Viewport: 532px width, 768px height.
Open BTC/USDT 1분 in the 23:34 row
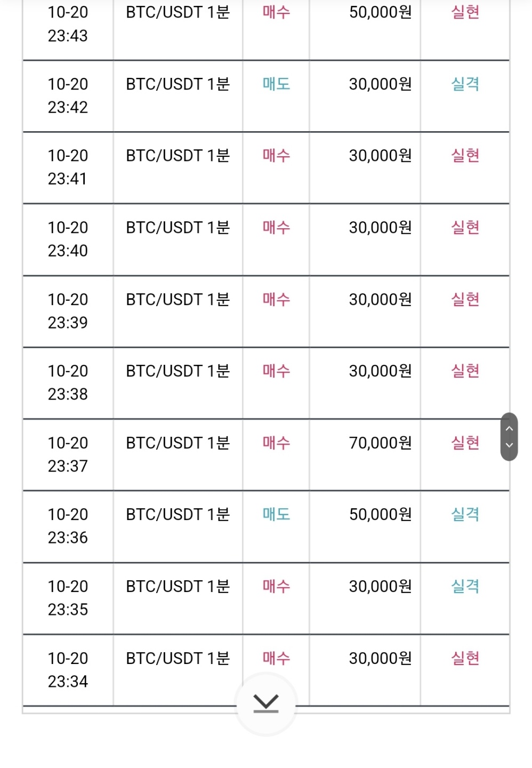click(x=178, y=658)
